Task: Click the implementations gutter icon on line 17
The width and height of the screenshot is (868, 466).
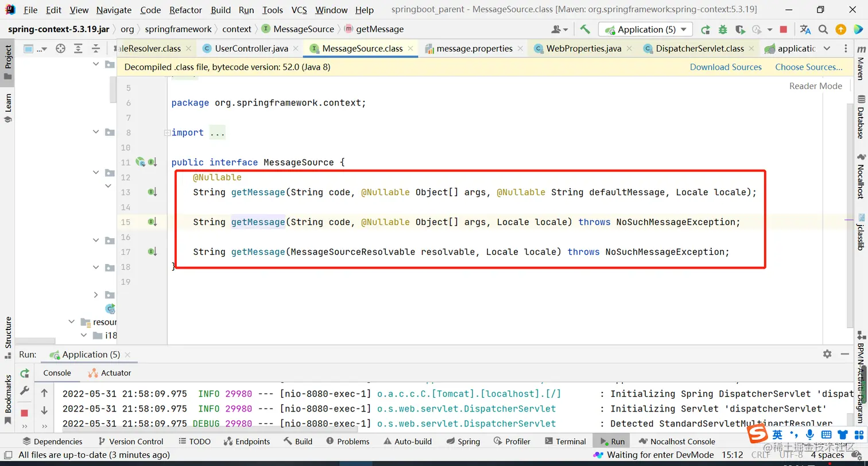Action: coord(152,251)
